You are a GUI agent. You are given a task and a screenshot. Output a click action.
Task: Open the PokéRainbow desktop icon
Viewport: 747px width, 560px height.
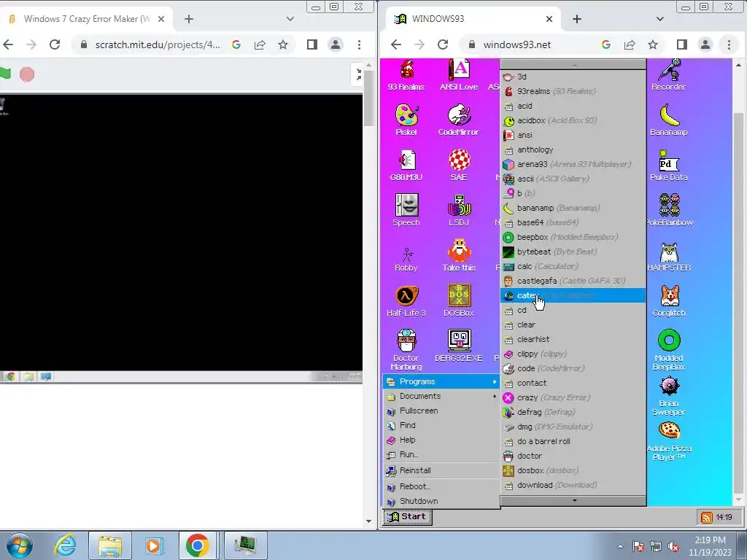click(669, 210)
